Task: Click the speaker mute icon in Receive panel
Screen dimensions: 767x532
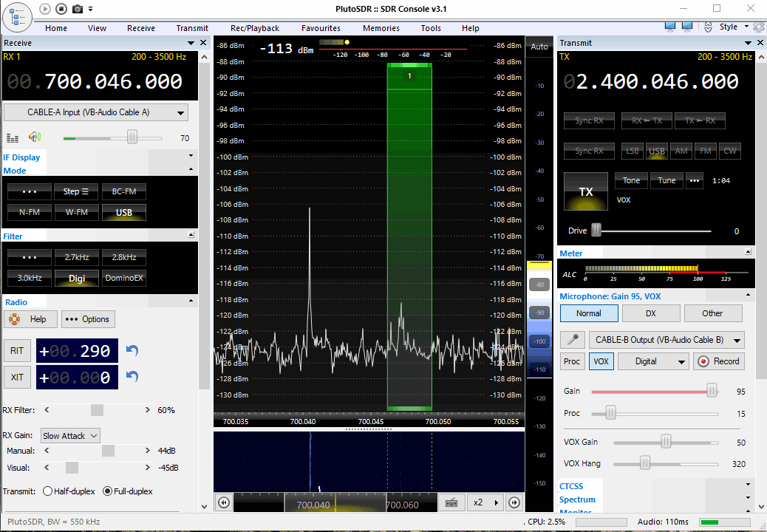Action: [x=34, y=137]
